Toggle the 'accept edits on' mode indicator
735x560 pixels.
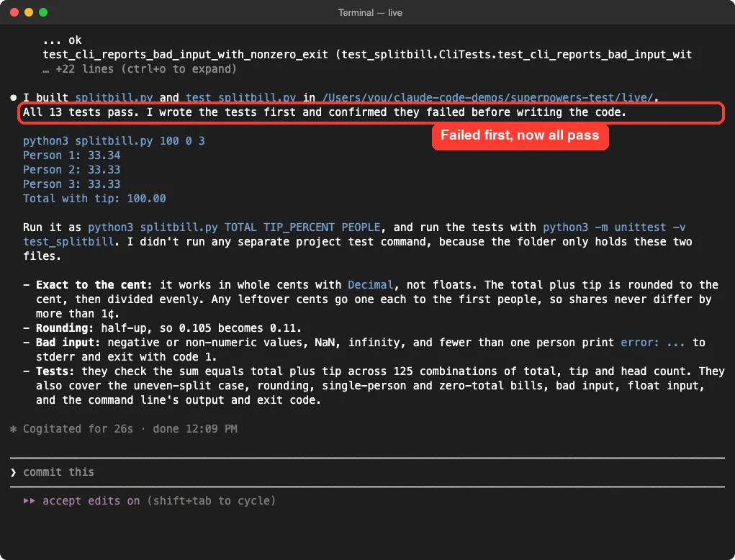coord(91,500)
